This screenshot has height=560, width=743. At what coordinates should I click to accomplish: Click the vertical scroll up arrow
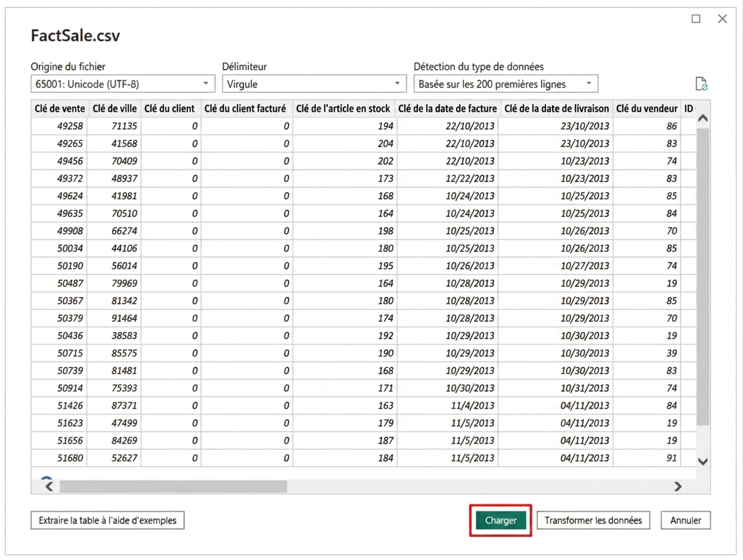tap(703, 118)
